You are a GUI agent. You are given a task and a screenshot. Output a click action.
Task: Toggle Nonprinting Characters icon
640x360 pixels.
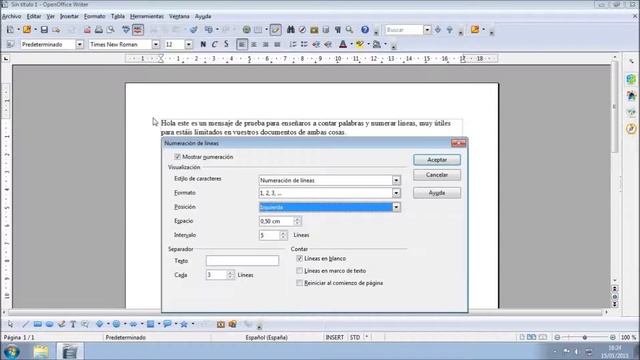pos(338,30)
